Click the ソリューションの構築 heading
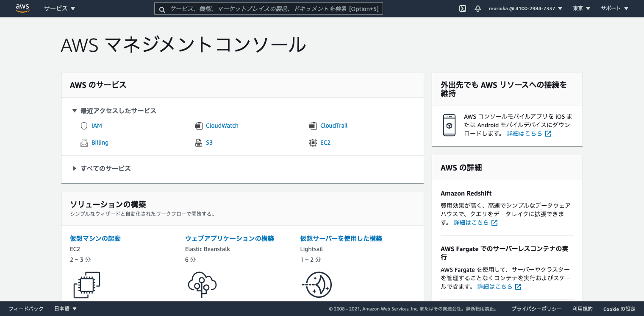The image size is (644, 316). tap(108, 204)
